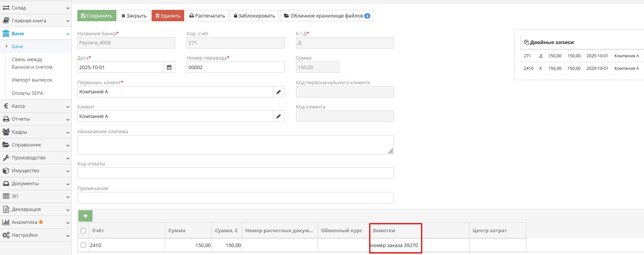The image size is (644, 255).
Task: Click into the Назначение платежа text area
Action: click(x=235, y=145)
